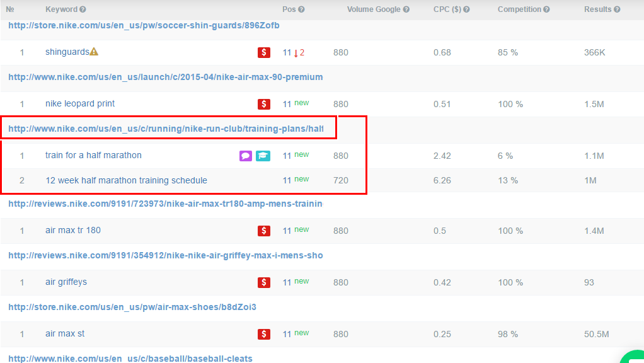The height and width of the screenshot is (363, 644).
Task: Click the 0.68 CPC value for shinguards
Action: tap(442, 52)
